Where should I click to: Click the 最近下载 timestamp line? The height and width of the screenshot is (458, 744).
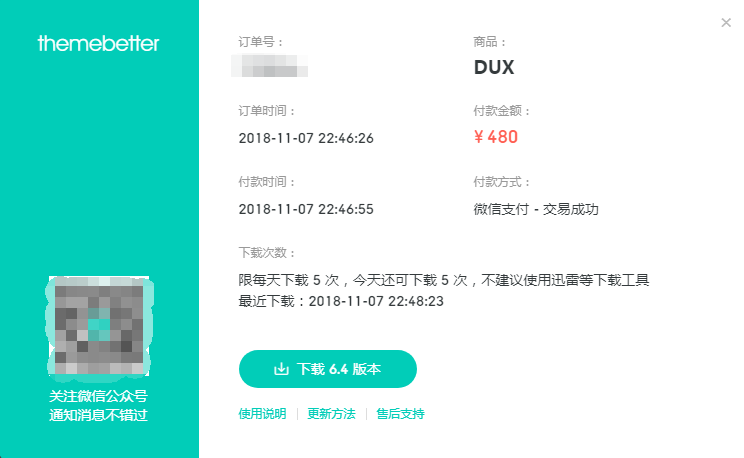point(341,301)
